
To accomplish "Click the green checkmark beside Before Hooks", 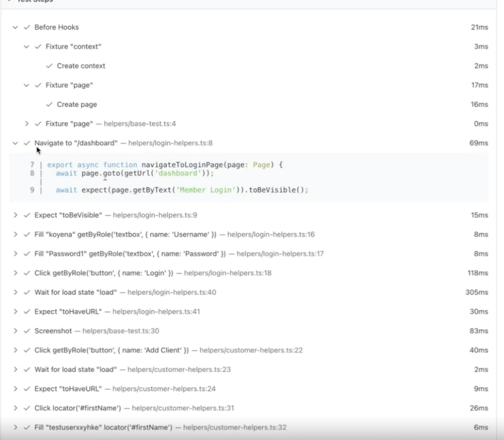I will [27, 27].
